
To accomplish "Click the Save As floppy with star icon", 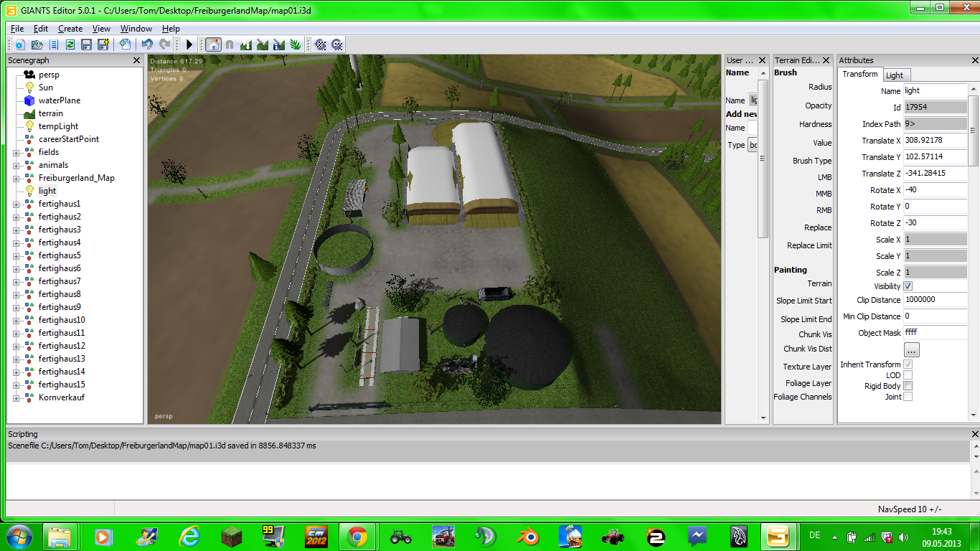I will [103, 44].
